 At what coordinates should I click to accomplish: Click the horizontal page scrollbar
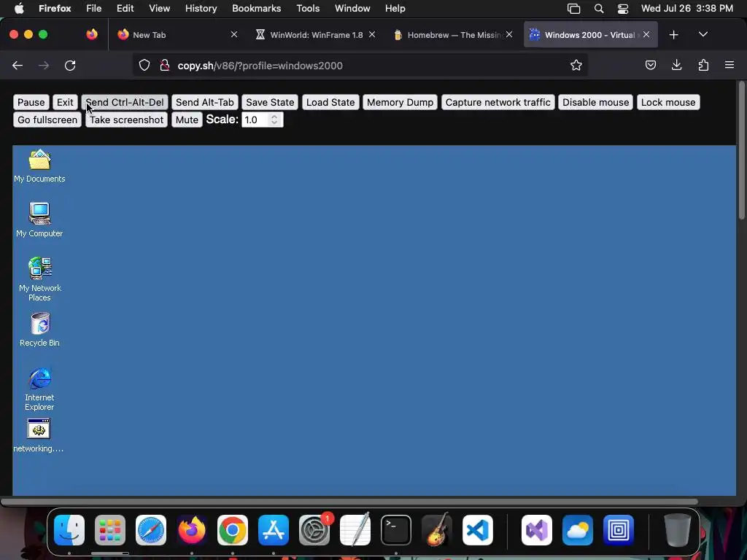[x=349, y=502]
